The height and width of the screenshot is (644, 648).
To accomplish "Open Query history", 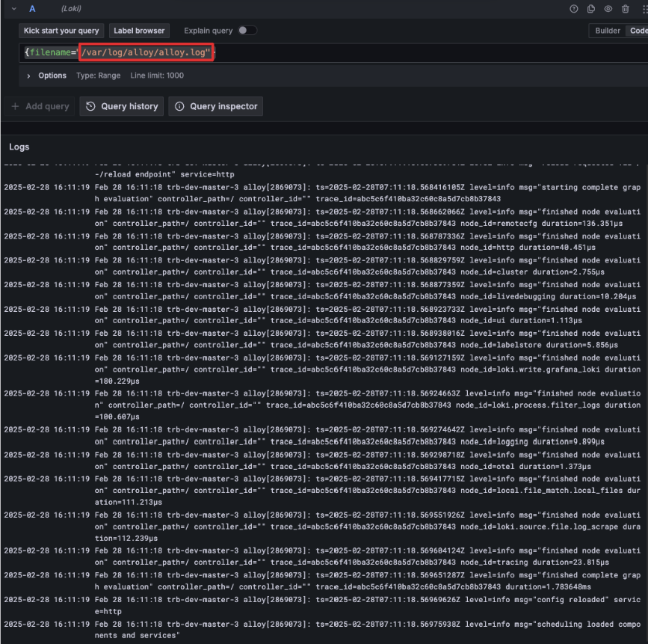I will [122, 106].
